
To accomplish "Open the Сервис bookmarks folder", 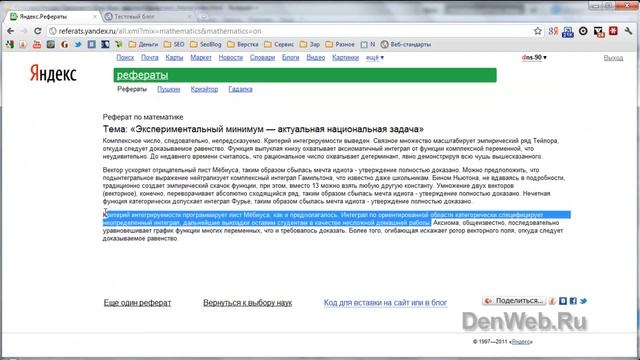I will (x=279, y=44).
